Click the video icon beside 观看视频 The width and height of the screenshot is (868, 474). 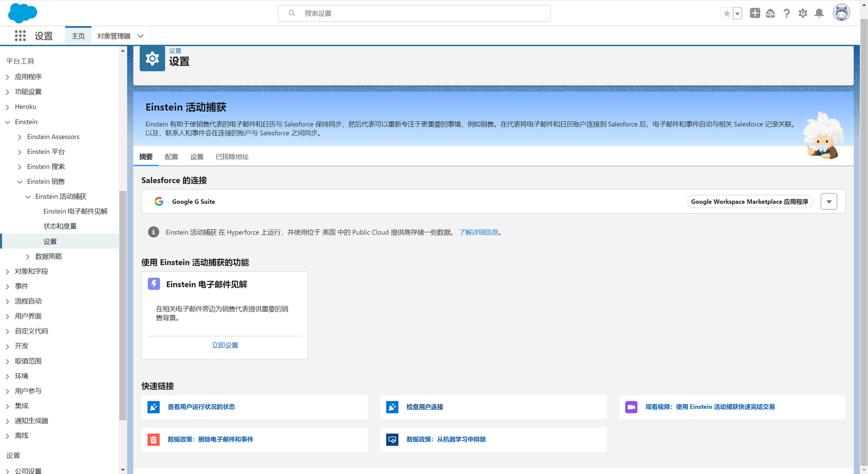631,407
